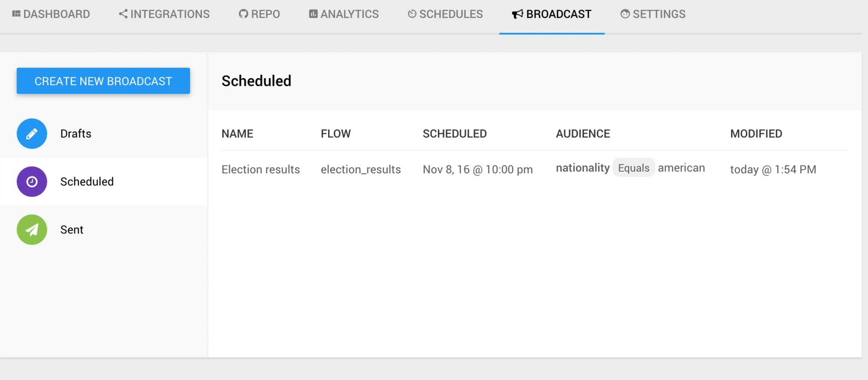Click the Dashboard grid icon
868x380 pixels.
(16, 14)
